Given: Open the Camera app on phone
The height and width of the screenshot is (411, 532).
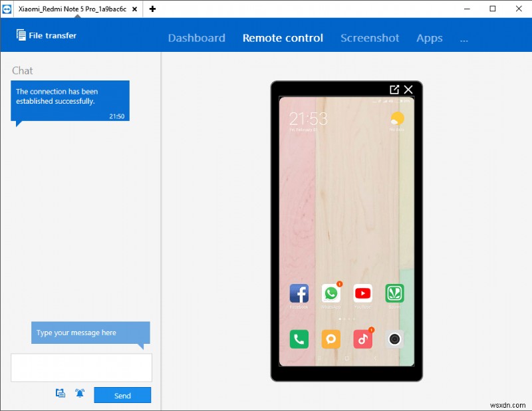Looking at the screenshot, I should (394, 339).
